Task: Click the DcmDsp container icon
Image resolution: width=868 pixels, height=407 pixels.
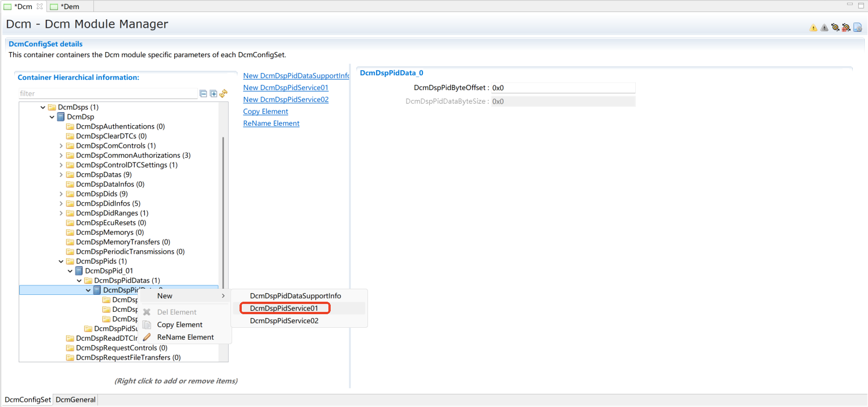Action: pos(61,117)
